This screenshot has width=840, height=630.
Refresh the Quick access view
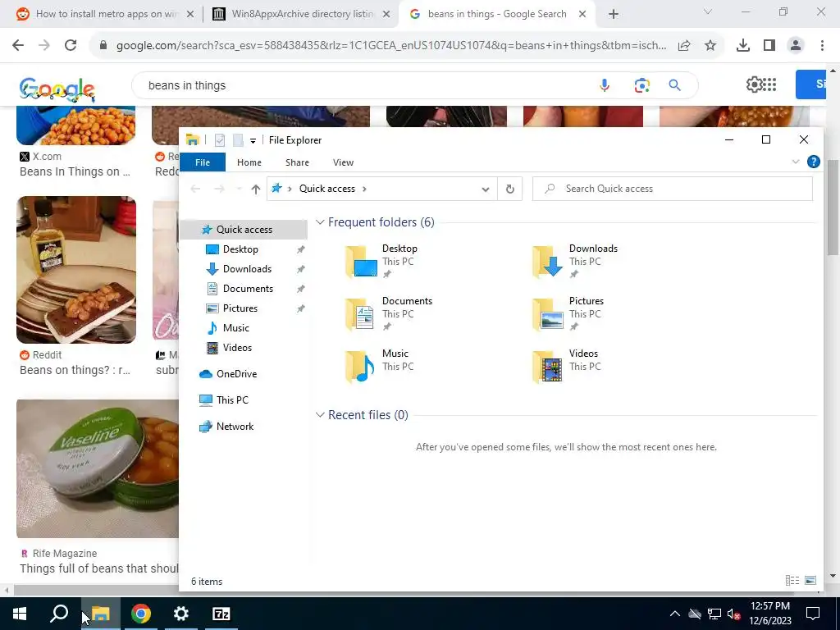(x=510, y=189)
